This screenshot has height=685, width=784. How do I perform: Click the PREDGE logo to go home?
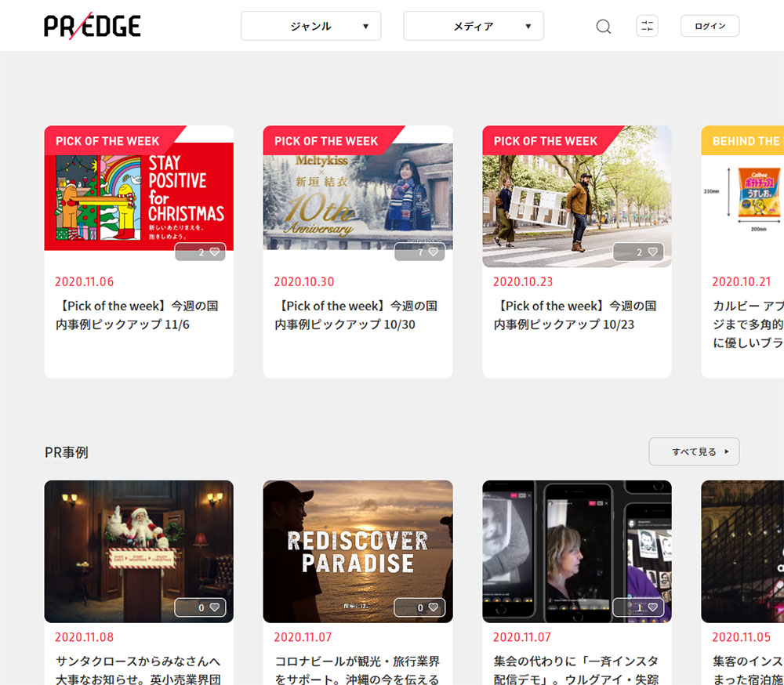(93, 25)
